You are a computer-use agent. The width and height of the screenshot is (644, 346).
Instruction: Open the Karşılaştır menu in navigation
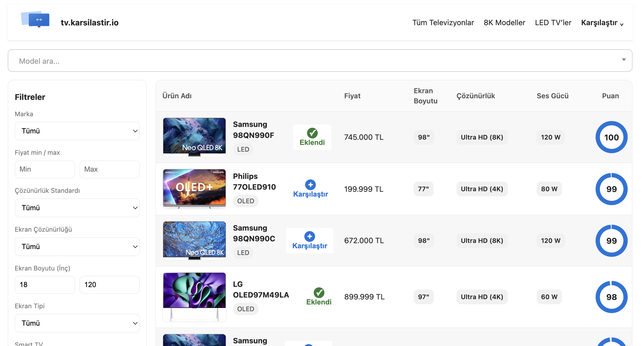coord(602,23)
